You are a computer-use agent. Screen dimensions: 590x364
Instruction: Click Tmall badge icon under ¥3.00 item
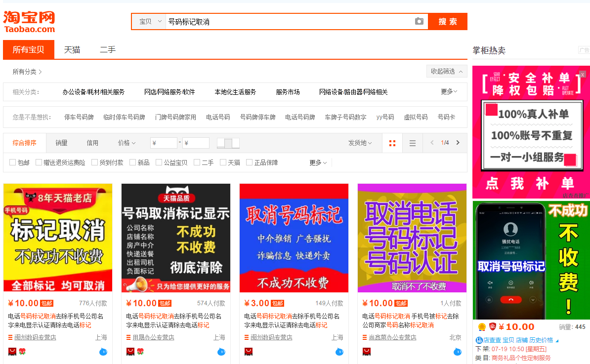coord(249,352)
